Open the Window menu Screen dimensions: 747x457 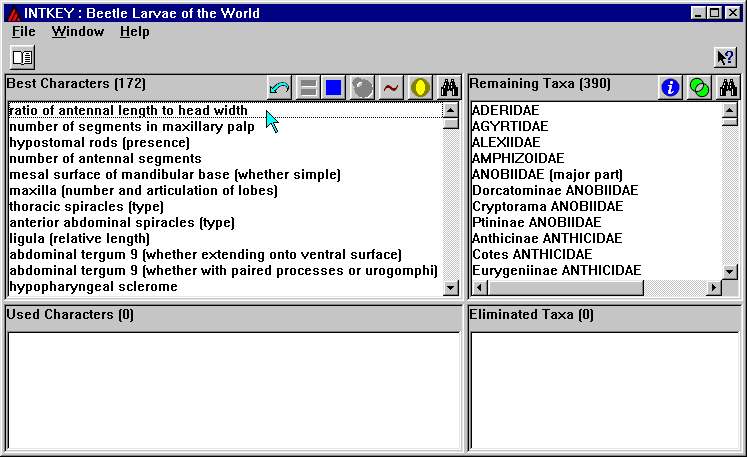(78, 32)
